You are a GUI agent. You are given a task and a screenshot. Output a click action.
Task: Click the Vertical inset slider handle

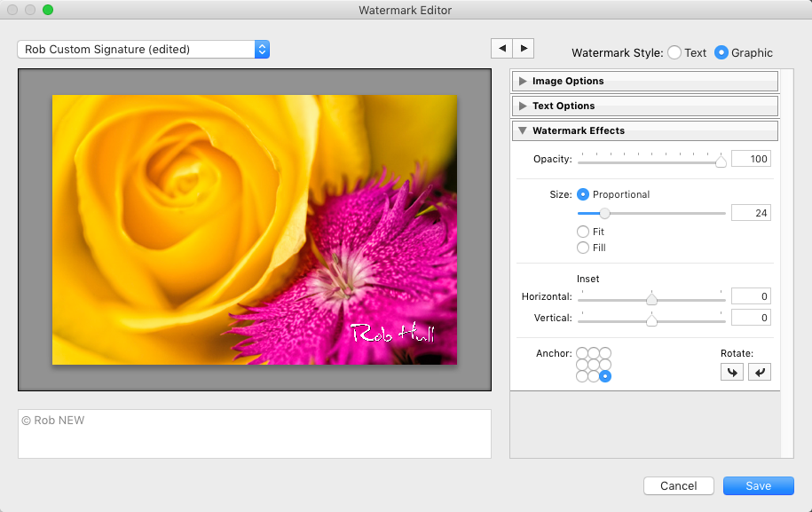coord(651,320)
